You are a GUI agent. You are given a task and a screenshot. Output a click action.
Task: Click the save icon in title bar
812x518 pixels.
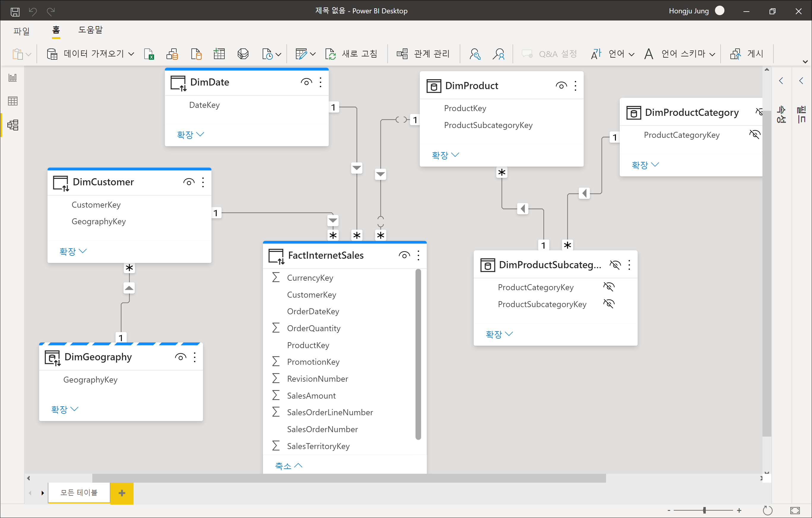click(x=15, y=12)
